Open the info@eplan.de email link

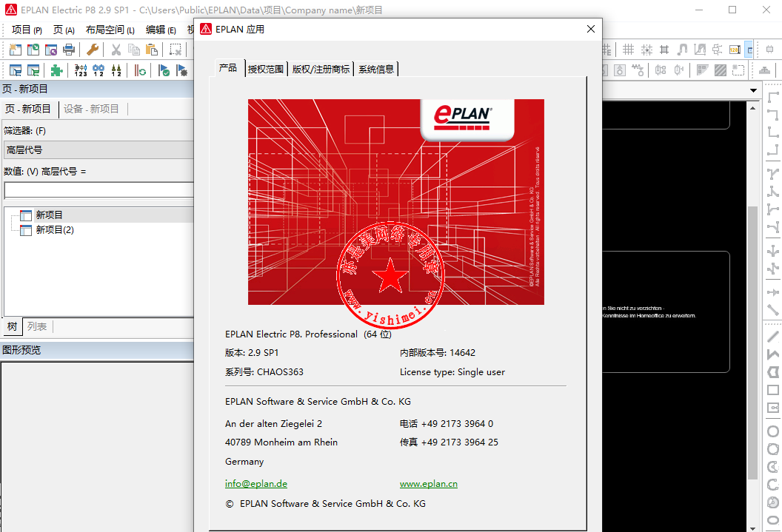tap(255, 484)
